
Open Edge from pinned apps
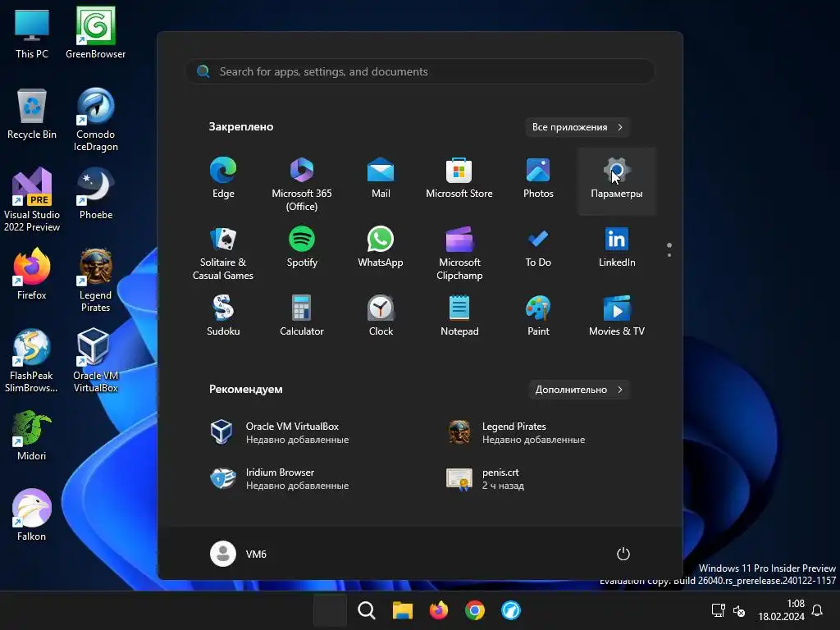click(x=223, y=179)
